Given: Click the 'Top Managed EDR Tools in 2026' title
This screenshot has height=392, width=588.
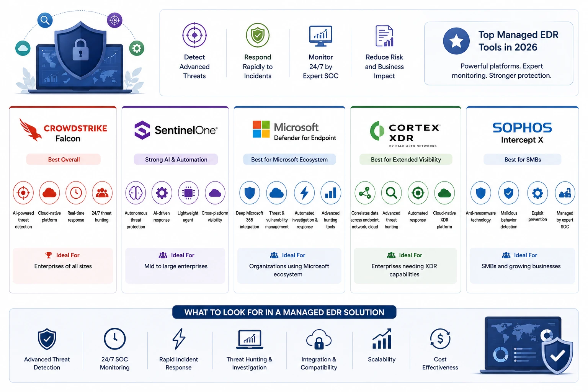Looking at the screenshot, I should 518,41.
